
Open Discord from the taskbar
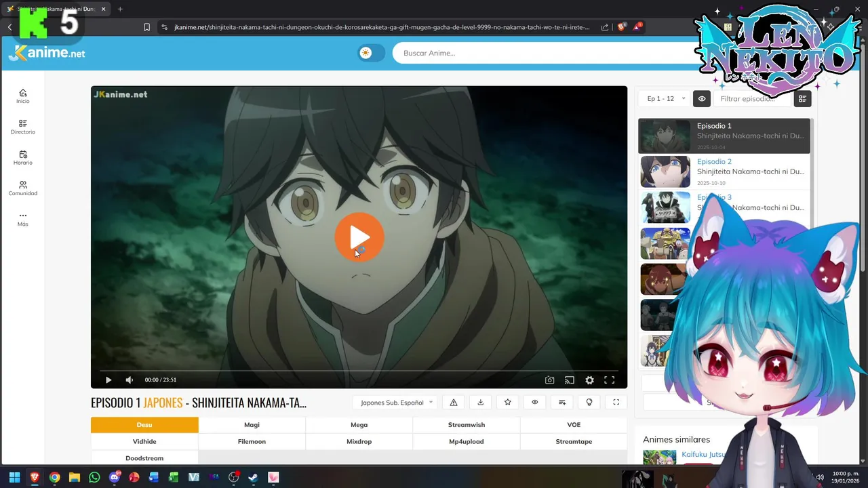[115, 477]
